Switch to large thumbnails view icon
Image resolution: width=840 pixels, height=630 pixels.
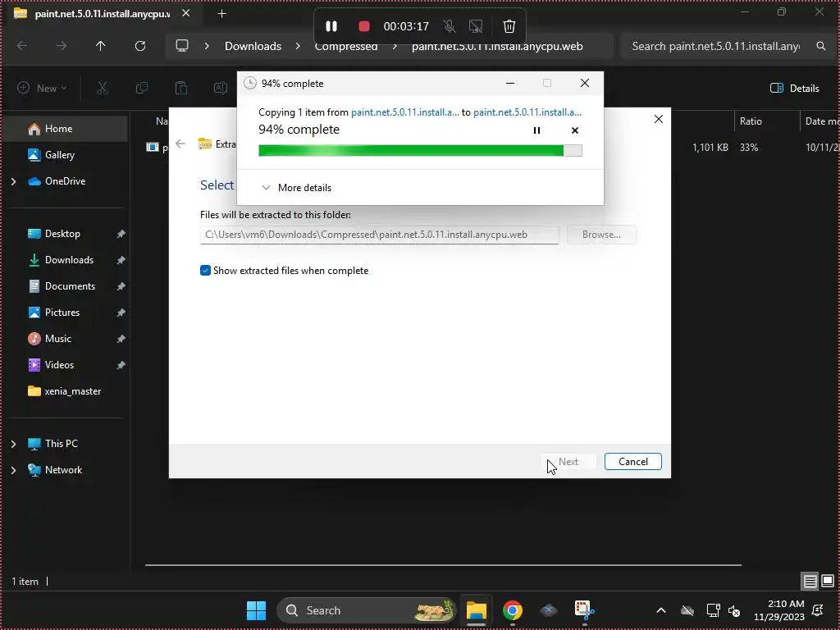point(828,581)
